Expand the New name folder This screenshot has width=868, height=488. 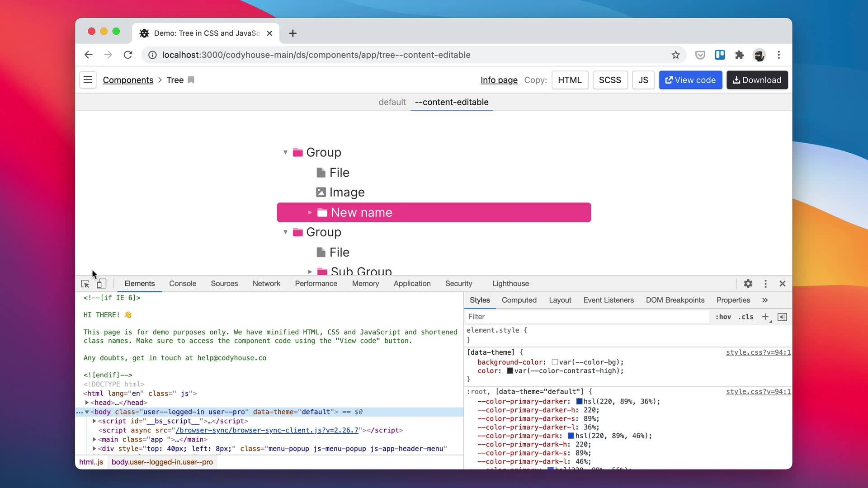pyautogui.click(x=310, y=212)
